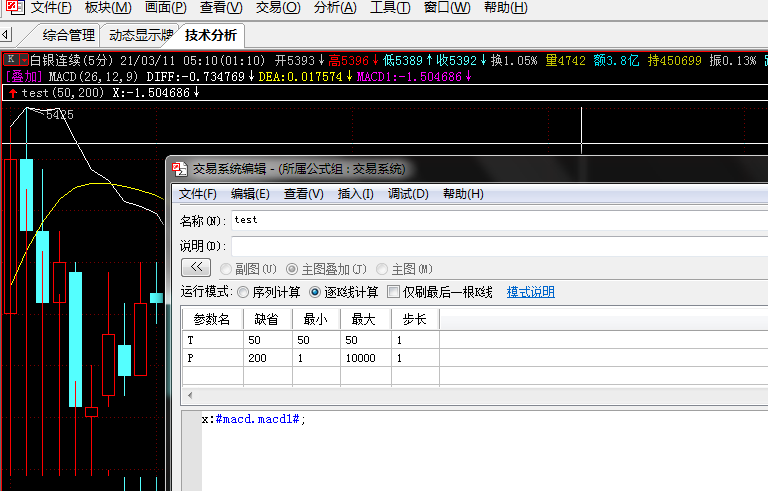Enable 仅刷最后一根K线 checkbox
768x491 pixels.
[x=393, y=292]
